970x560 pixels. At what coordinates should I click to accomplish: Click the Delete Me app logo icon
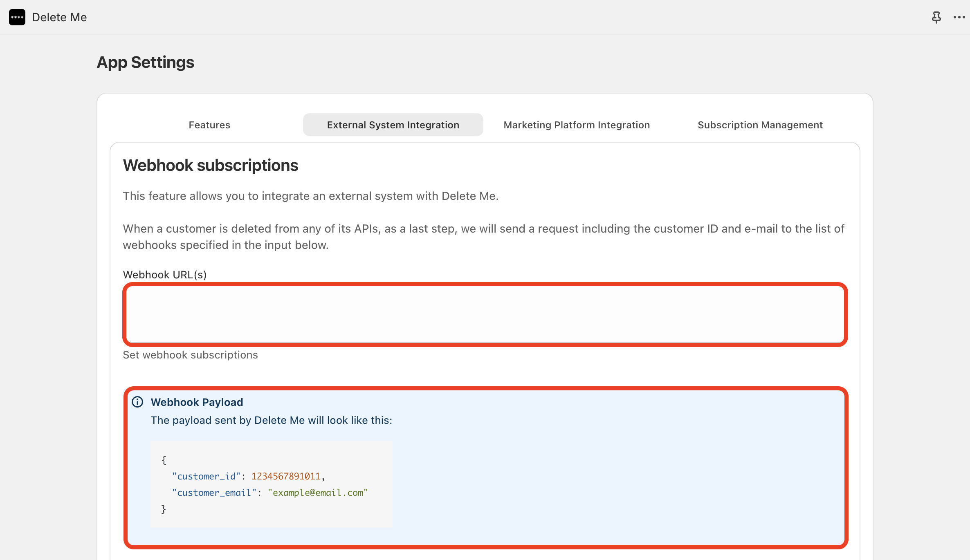pos(17,17)
